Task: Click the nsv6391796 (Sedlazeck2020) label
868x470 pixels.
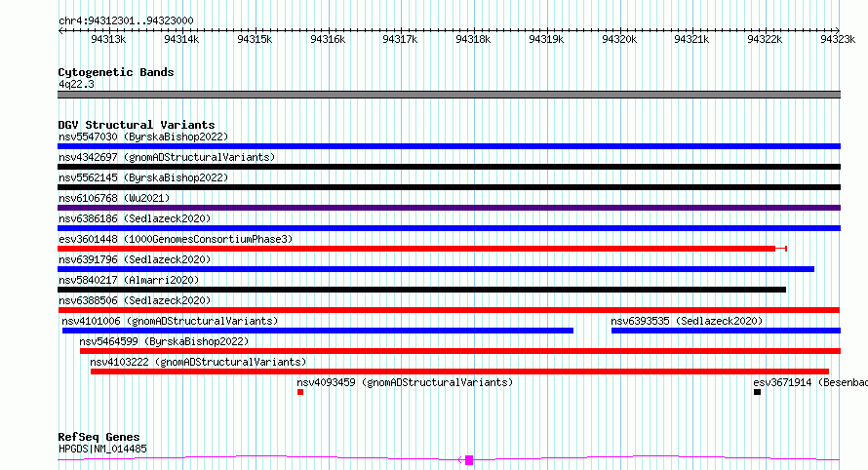Action: [135, 259]
